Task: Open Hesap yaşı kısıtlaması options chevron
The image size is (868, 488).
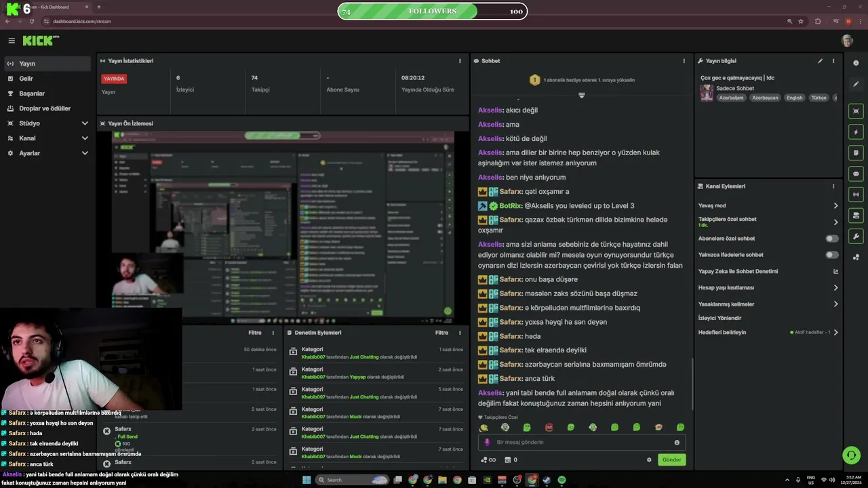Action: click(x=835, y=287)
